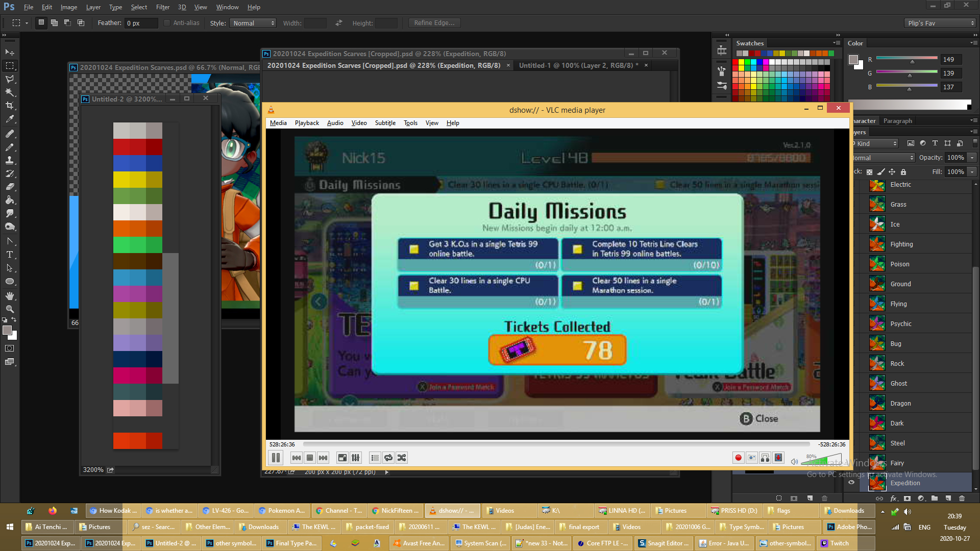The height and width of the screenshot is (551, 980).
Task: Stop playback in VLC
Action: [x=310, y=458]
